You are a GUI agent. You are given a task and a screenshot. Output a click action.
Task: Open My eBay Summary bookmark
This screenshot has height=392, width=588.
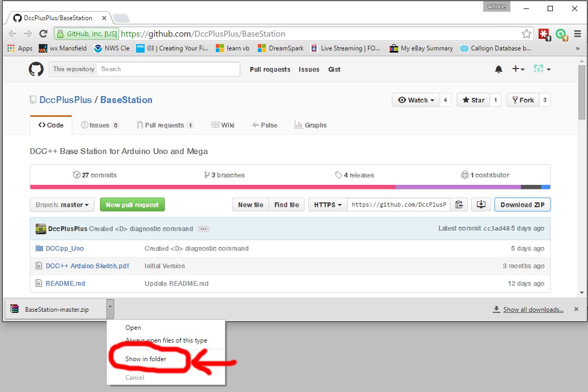click(421, 48)
